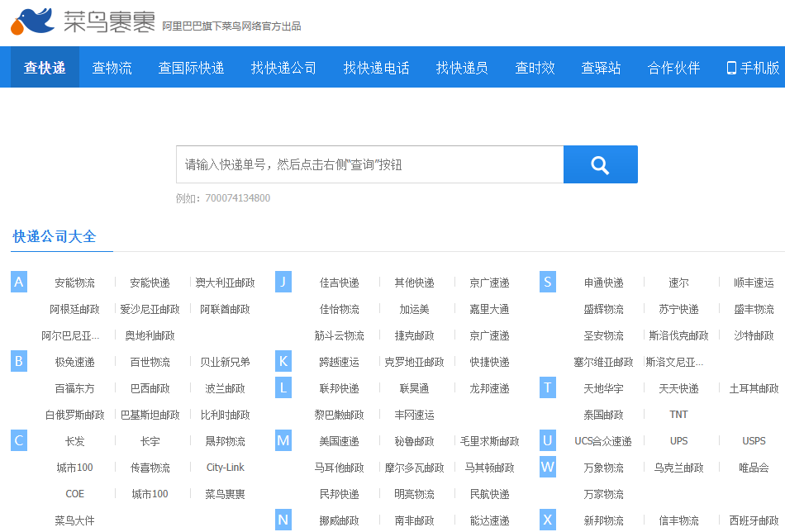Switch to 查国际快递 tab
The width and height of the screenshot is (785, 532).
tap(191, 68)
